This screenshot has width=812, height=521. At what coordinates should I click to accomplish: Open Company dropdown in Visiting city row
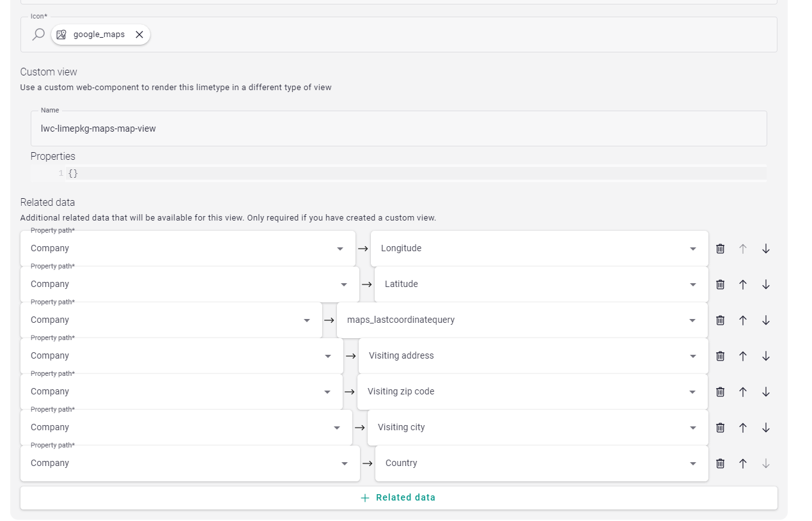click(186, 428)
